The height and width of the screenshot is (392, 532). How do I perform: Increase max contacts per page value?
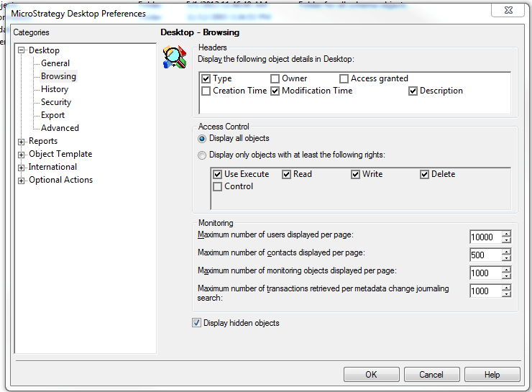click(506, 252)
